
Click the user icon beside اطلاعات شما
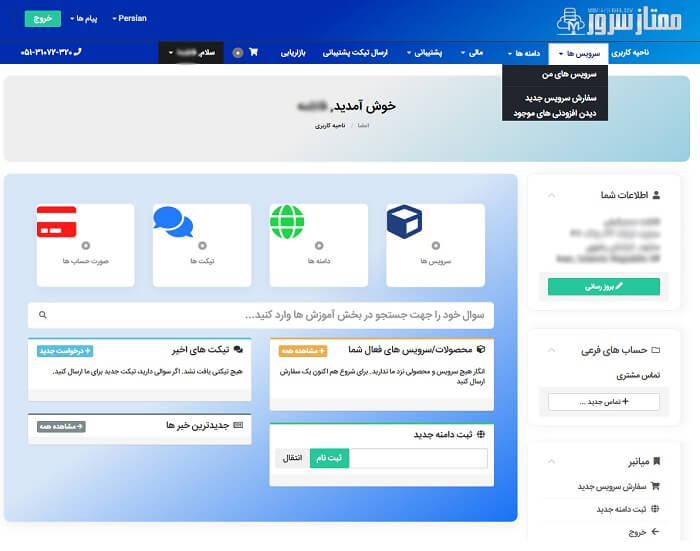click(656, 195)
